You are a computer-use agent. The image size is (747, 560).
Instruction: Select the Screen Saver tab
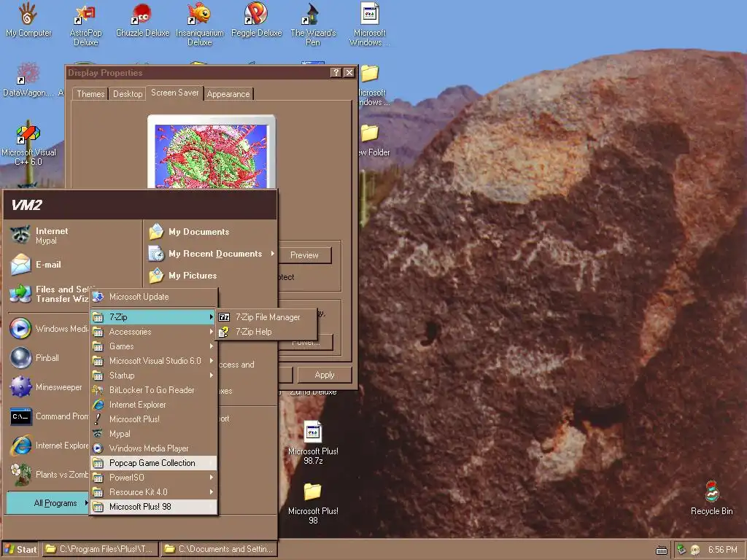(175, 93)
